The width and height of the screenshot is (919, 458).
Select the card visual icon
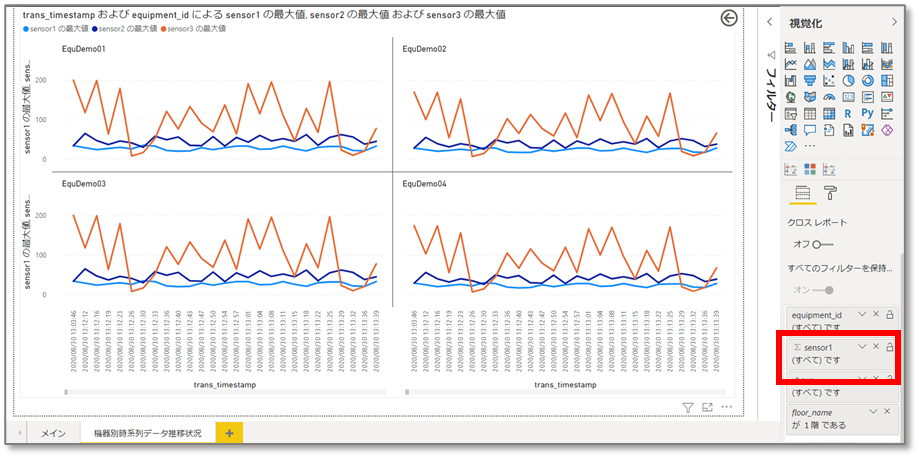tap(848, 97)
